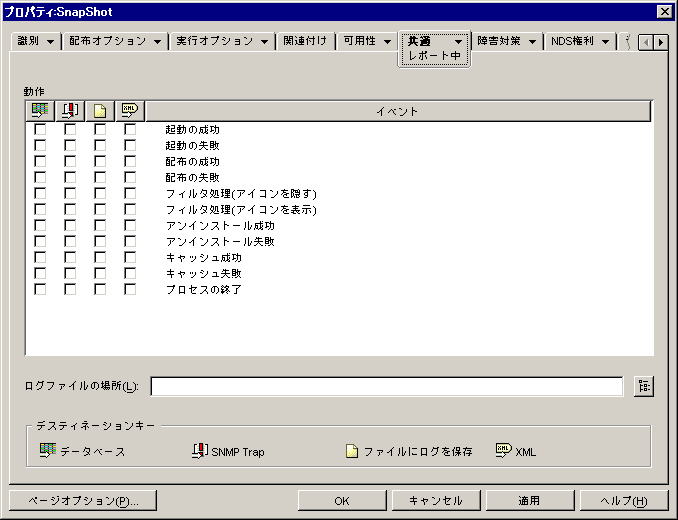Expand the 可用性 tab dropdown arrow

tap(387, 42)
